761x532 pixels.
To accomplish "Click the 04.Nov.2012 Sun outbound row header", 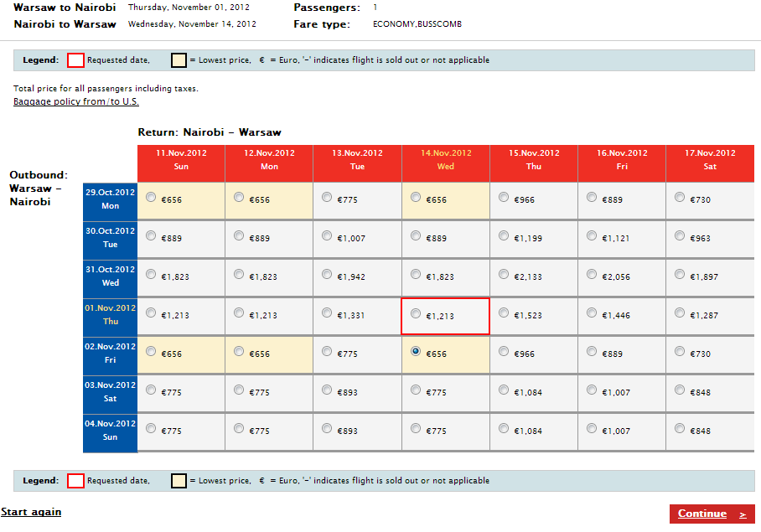I will tap(110, 431).
